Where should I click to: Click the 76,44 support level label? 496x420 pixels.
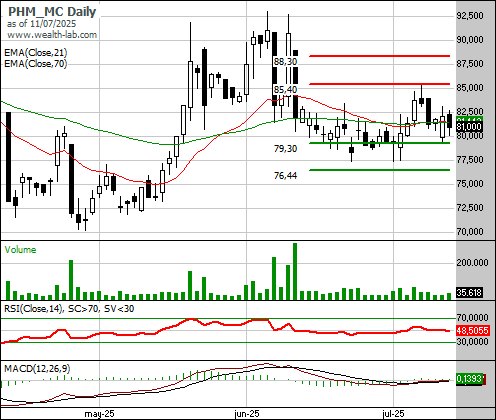(285, 176)
